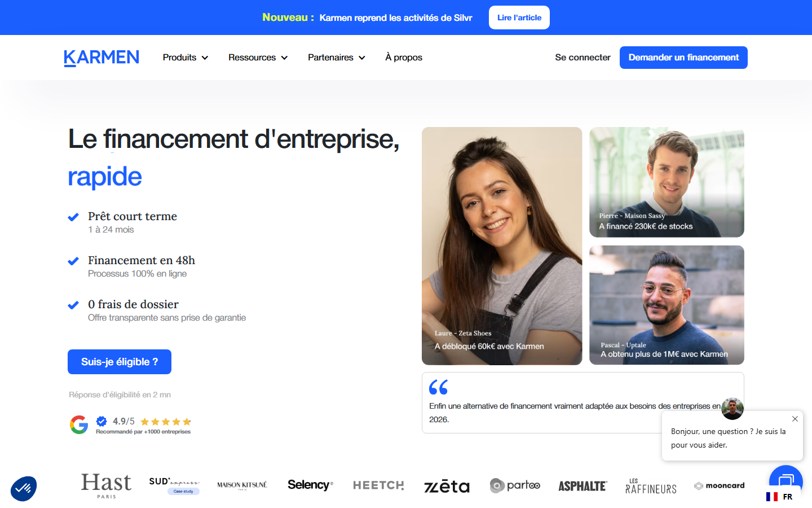The height and width of the screenshot is (508, 812).
Task: Click the Hast Paris logo
Action: pos(106,486)
